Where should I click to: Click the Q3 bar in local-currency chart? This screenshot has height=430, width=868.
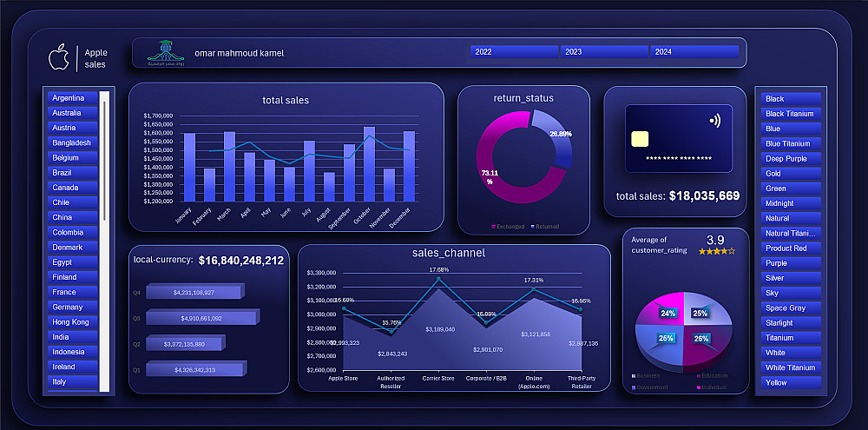coord(201,318)
